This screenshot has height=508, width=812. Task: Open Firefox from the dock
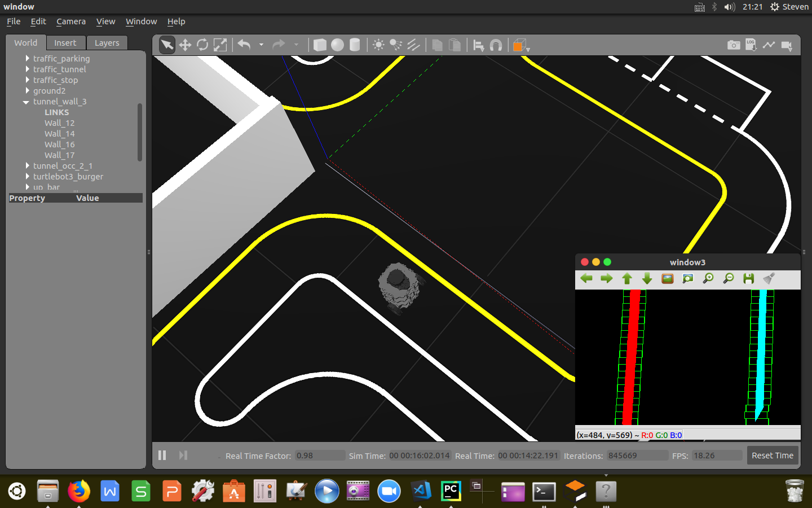click(79, 491)
